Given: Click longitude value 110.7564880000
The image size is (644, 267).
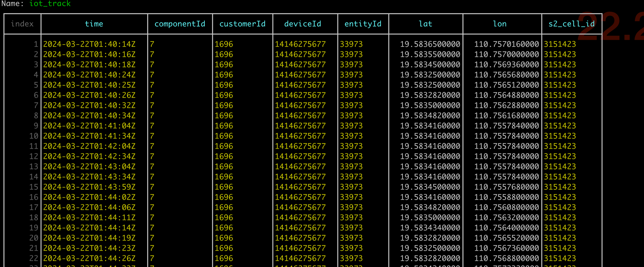Looking at the screenshot, I should pyautogui.click(x=507, y=95).
